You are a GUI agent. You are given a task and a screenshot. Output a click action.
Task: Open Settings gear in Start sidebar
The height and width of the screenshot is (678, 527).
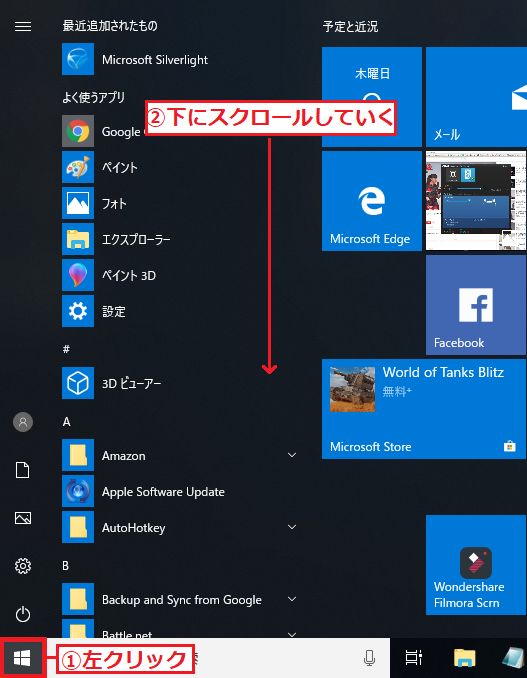coord(23,566)
